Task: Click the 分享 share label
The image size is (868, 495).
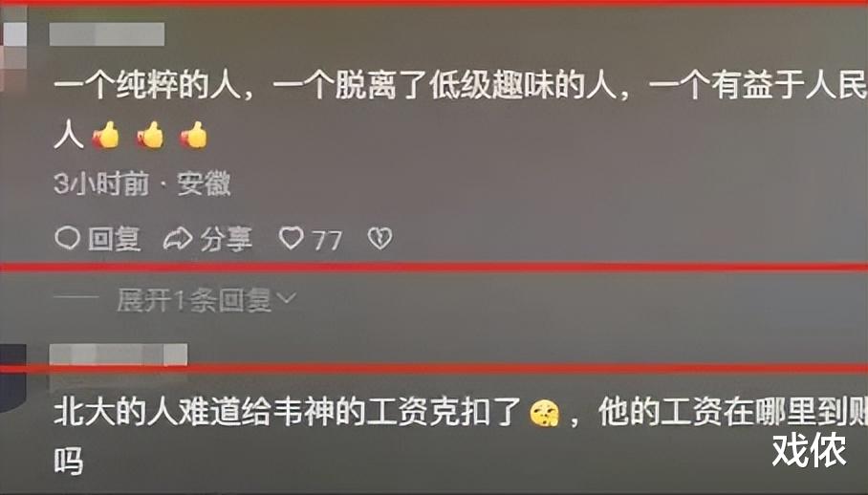Action: pos(227,239)
